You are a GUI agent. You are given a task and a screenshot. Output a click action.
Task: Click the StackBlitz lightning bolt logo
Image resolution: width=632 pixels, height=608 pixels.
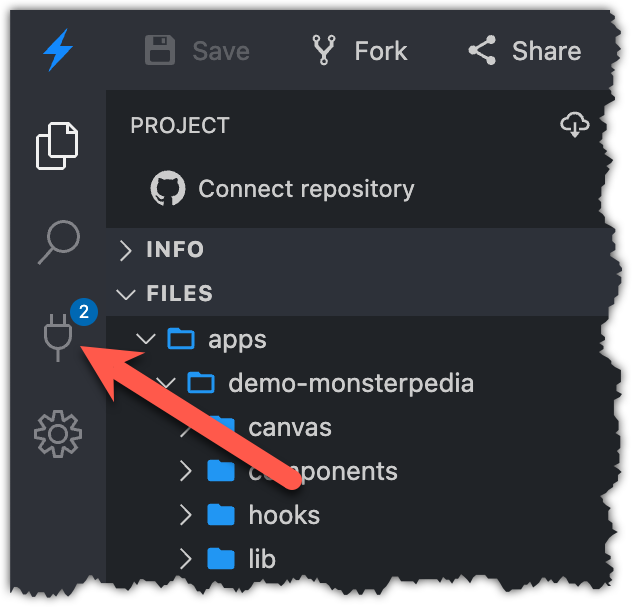[x=58, y=50]
